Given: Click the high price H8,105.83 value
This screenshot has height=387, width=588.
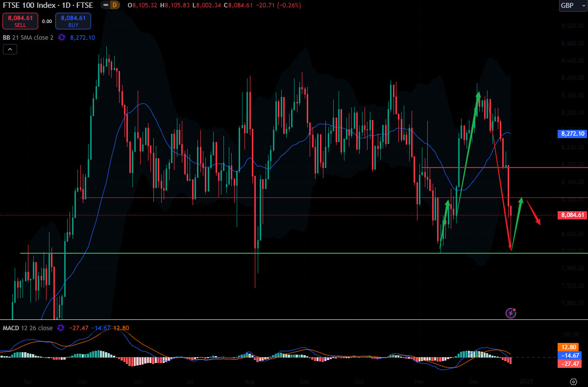Looking at the screenshot, I should 176,5.
